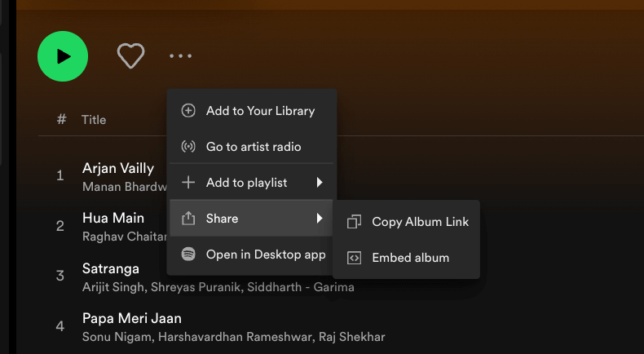Open artist Manan Bhardwaj under Arjan Vailly
Viewport: 644px width, 354px height.
click(125, 187)
